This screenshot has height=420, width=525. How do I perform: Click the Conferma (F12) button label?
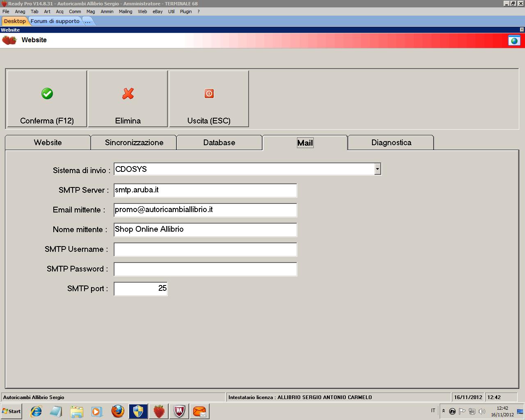pyautogui.click(x=47, y=121)
